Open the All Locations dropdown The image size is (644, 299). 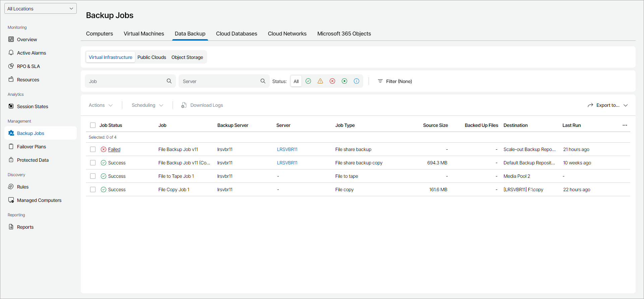41,9
